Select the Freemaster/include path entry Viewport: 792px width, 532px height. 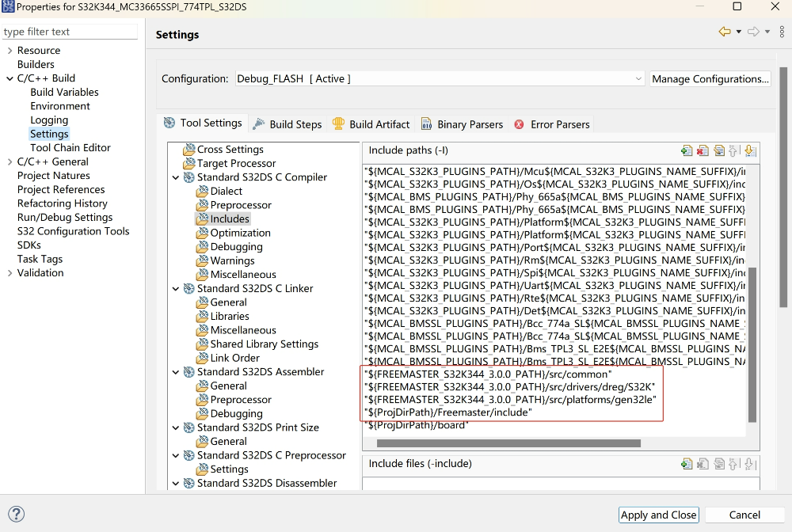[x=448, y=412]
